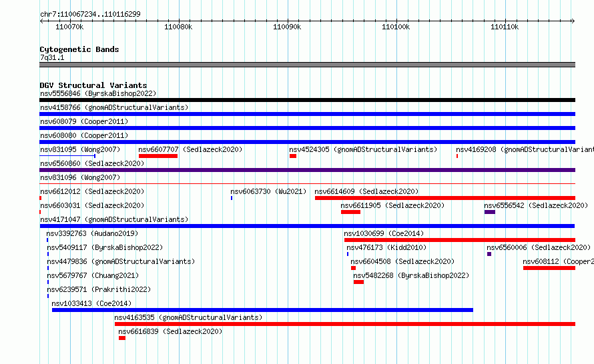The width and height of the screenshot is (594, 364).
Task: Select nsv831095 (Wong2007) variant label
Action: (80, 149)
